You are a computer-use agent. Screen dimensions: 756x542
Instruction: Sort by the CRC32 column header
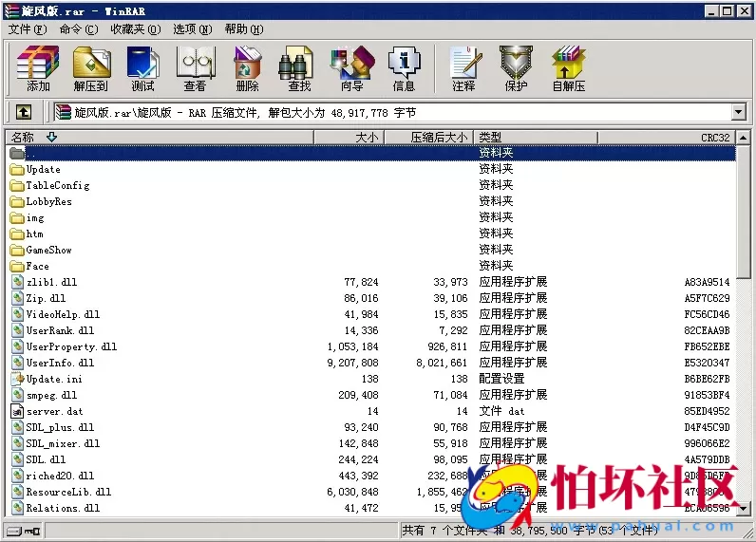point(667,138)
